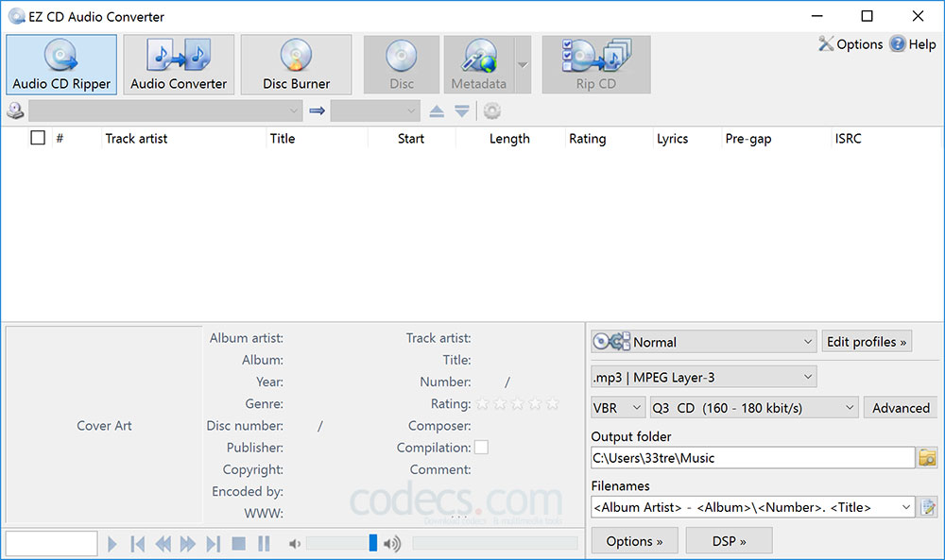Screen dimensions: 945x560
Task: Click the Rip CD button
Action: coord(596,64)
